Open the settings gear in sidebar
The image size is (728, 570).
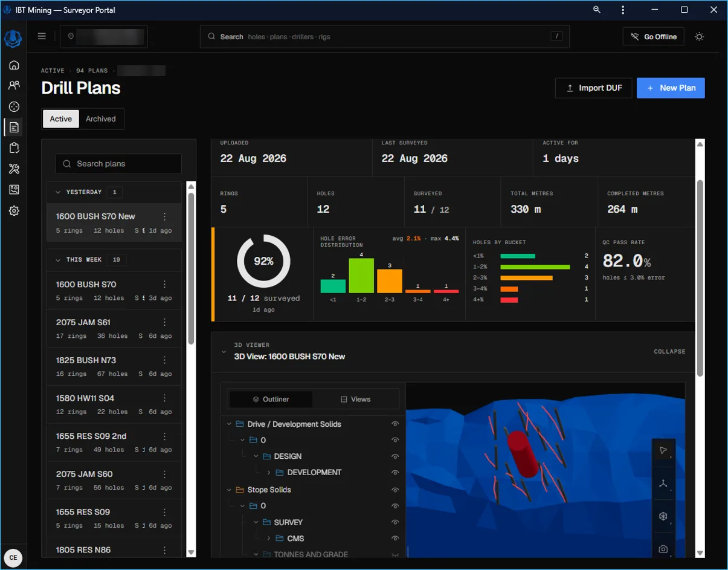pos(14,211)
